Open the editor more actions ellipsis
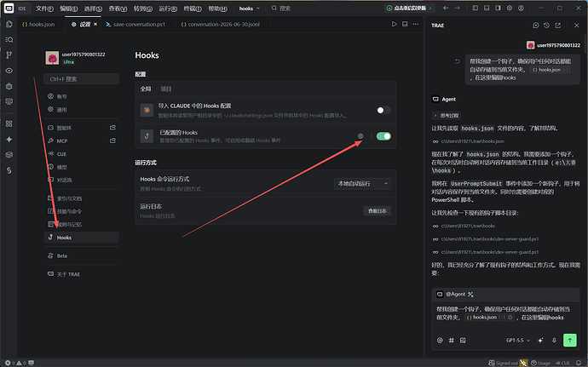This screenshot has width=588, height=367. 416,24
